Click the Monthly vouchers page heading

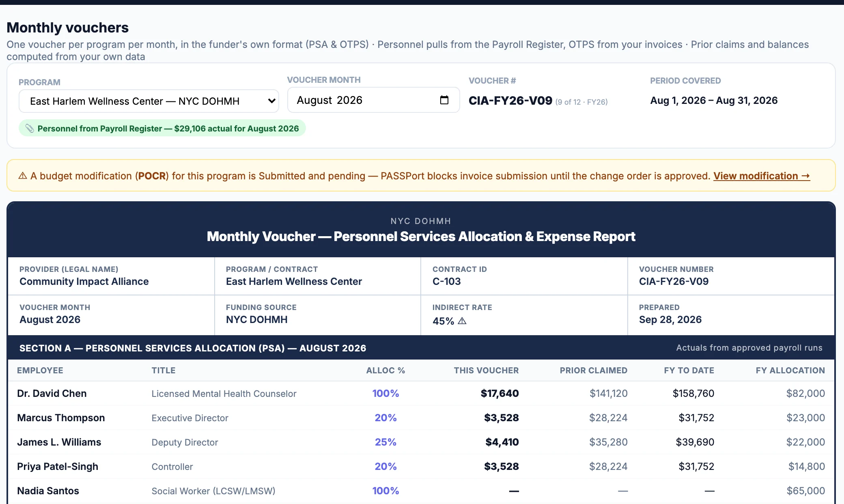tap(67, 28)
